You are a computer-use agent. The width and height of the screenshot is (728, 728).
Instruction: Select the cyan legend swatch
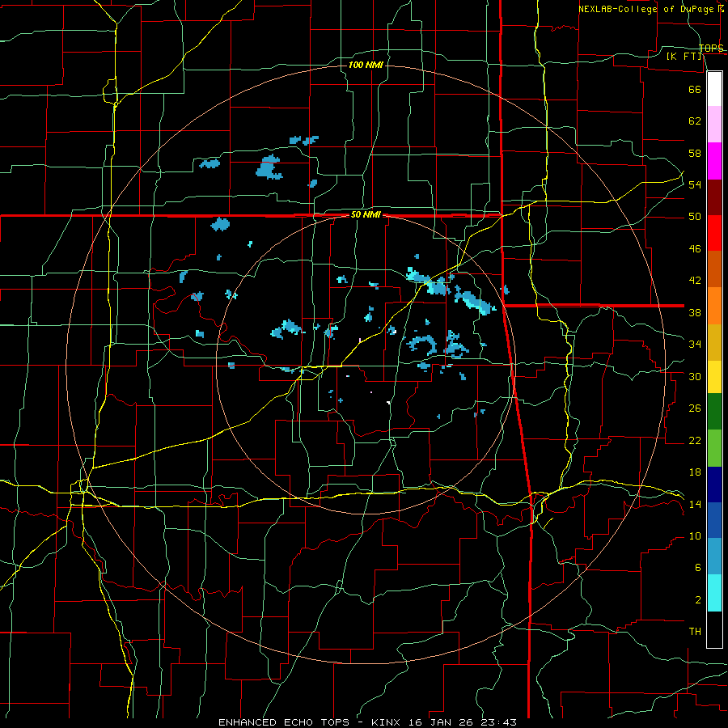(714, 593)
